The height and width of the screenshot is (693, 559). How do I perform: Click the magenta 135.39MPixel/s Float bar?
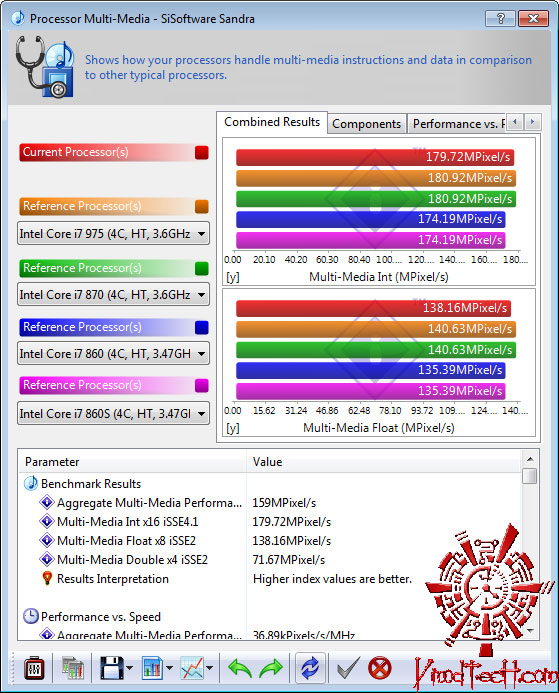tap(370, 391)
